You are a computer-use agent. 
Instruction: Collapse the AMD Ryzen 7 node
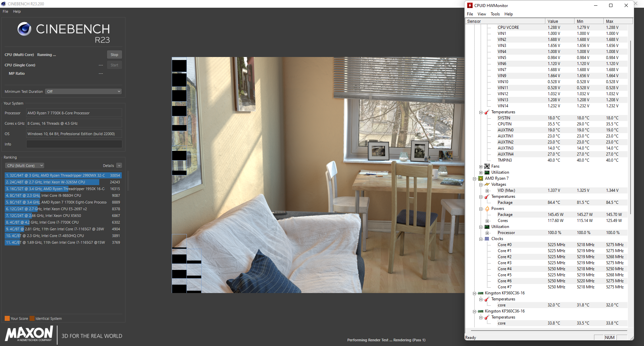click(475, 179)
